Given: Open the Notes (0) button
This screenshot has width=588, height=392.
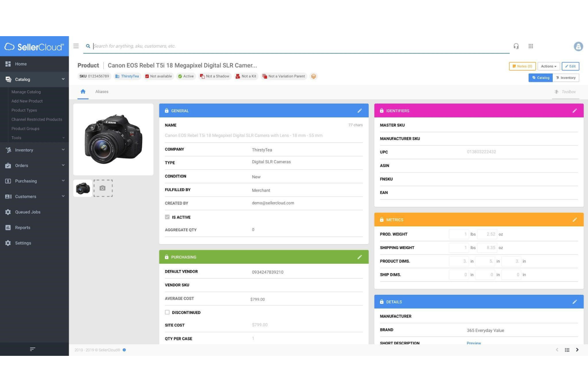Looking at the screenshot, I should 522,66.
